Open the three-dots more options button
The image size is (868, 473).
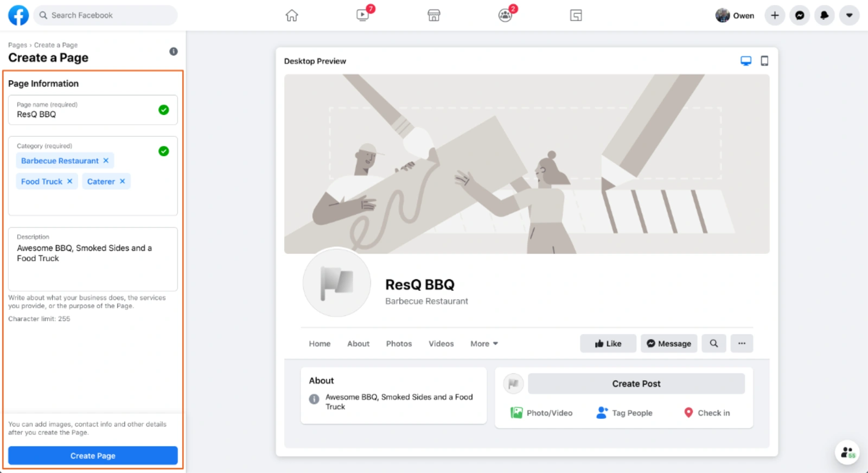point(742,343)
